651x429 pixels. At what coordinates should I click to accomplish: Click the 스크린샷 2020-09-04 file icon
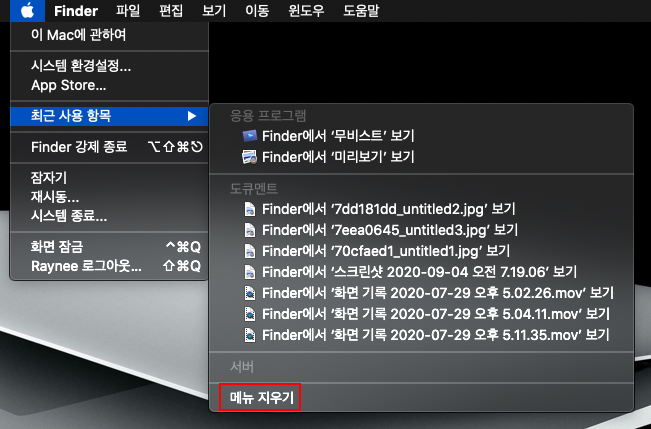click(250, 272)
